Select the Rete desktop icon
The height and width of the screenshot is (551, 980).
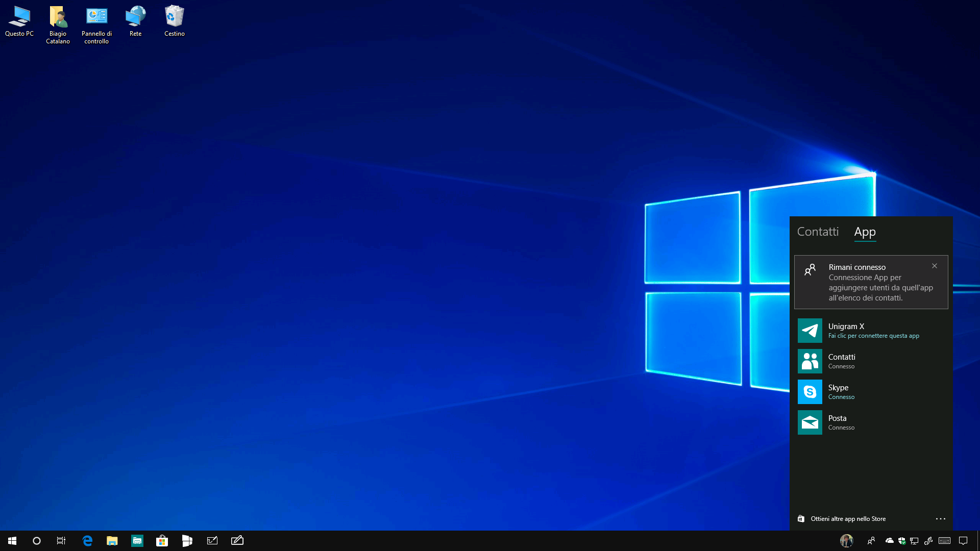coord(135,21)
